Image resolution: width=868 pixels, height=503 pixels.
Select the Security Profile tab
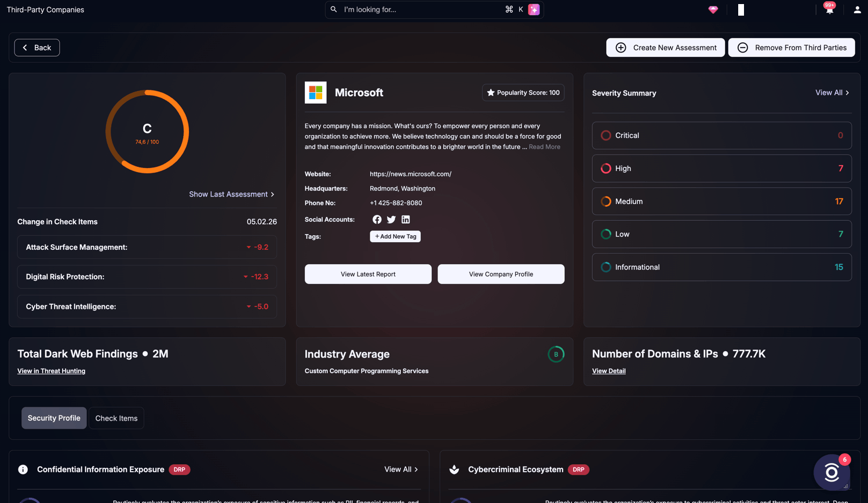54,418
